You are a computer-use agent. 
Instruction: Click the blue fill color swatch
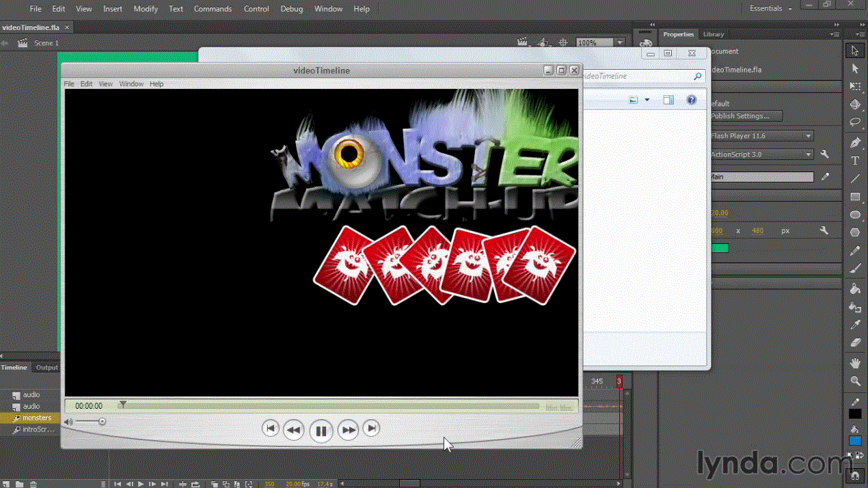[x=855, y=441]
